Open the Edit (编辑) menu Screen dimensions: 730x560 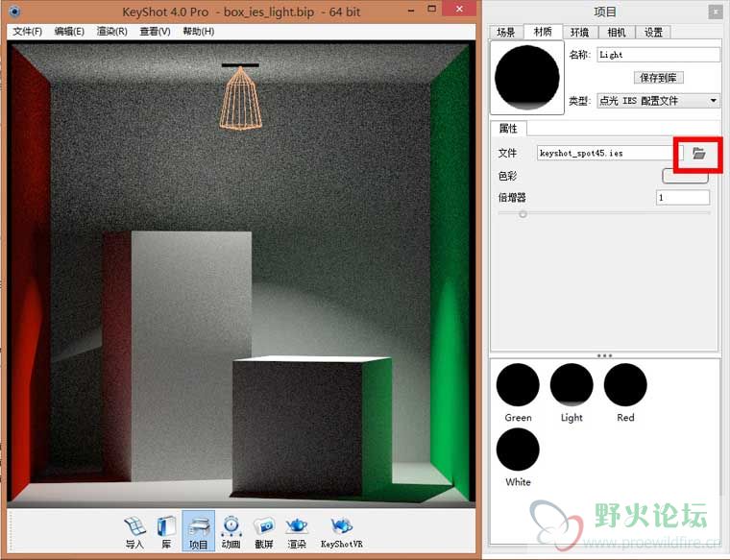tap(69, 31)
